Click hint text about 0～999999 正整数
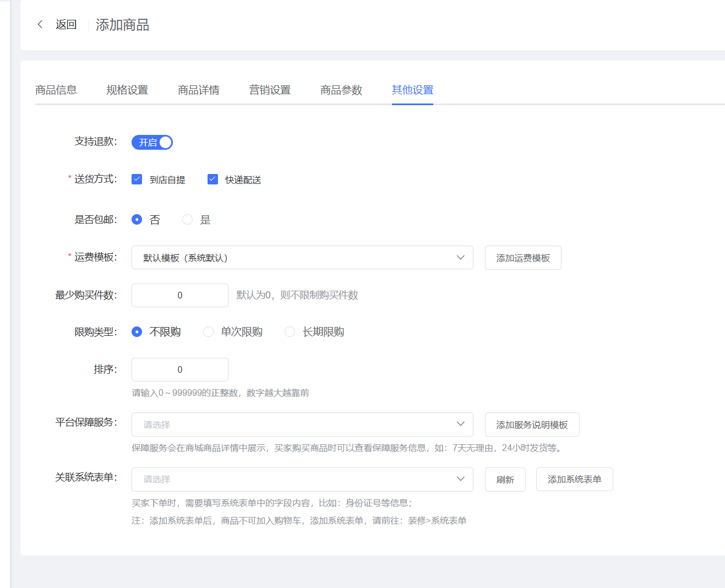Image resolution: width=725 pixels, height=588 pixels. point(220,393)
